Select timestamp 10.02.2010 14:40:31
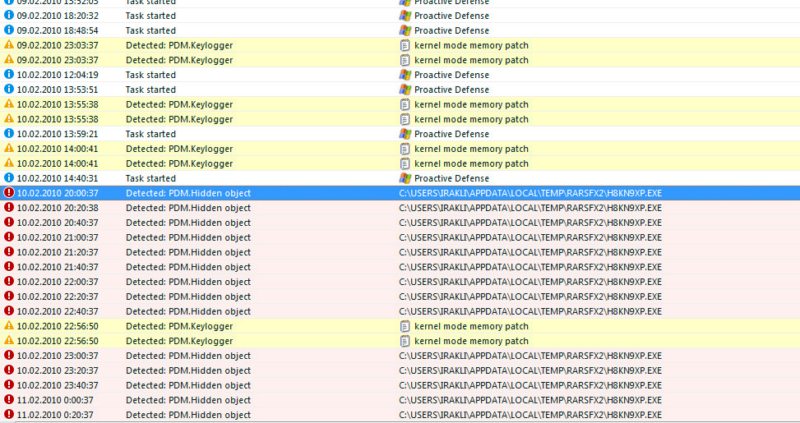This screenshot has width=800, height=423. tap(58, 179)
